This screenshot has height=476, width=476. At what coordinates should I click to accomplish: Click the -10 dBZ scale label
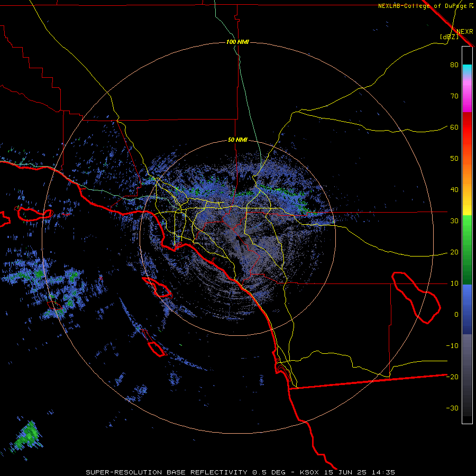tap(452, 346)
